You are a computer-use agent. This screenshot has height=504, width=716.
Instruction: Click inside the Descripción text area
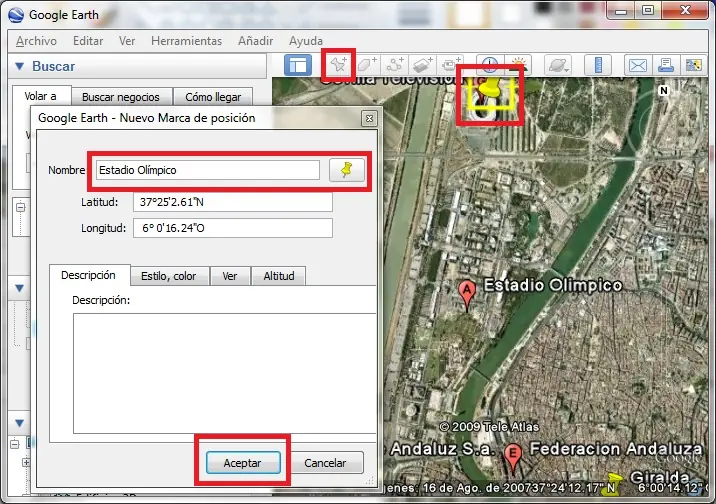[225, 373]
